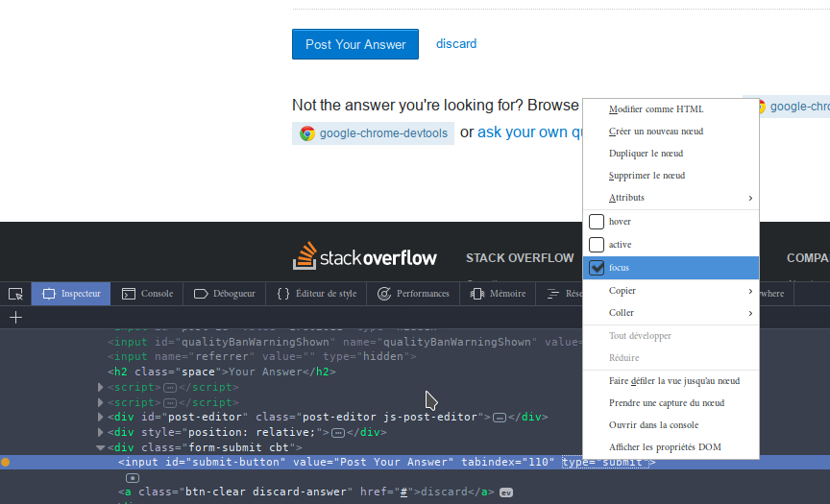Click the value="Post Your Answer" attribute

[x=373, y=462]
